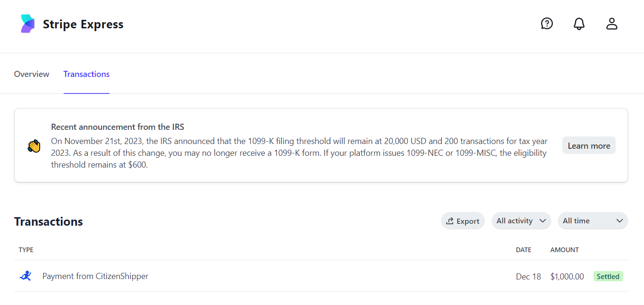The width and height of the screenshot is (644, 305).
Task: Open Payment from CitizenShipper transaction
Action: click(x=321, y=276)
